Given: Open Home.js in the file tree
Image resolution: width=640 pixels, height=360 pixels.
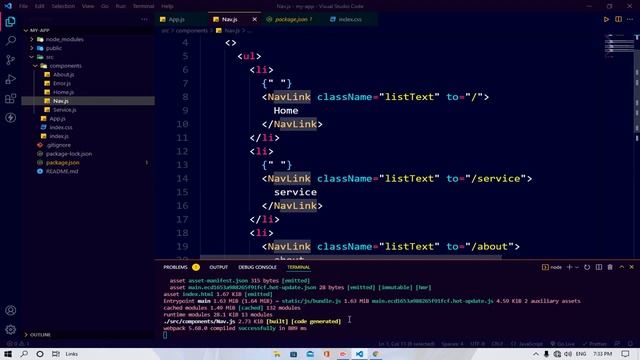Looking at the screenshot, I should coord(63,92).
